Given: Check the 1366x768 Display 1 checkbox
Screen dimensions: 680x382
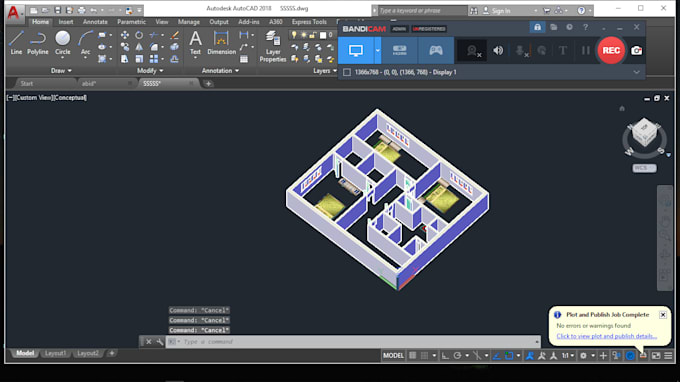Looking at the screenshot, I should coord(347,72).
